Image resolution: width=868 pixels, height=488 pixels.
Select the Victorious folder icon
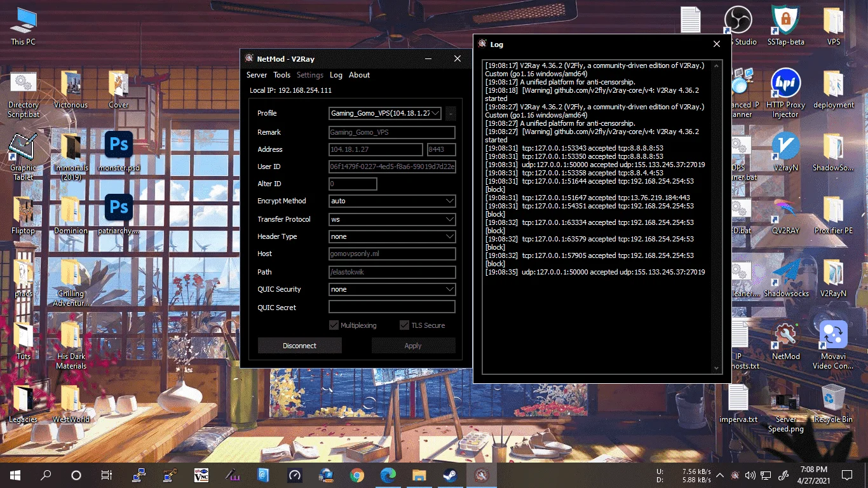[71, 90]
